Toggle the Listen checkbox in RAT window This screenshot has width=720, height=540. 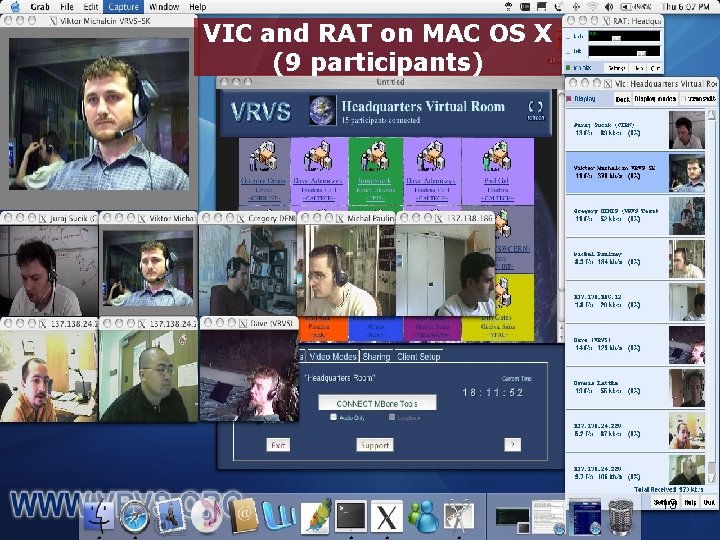[x=568, y=36]
